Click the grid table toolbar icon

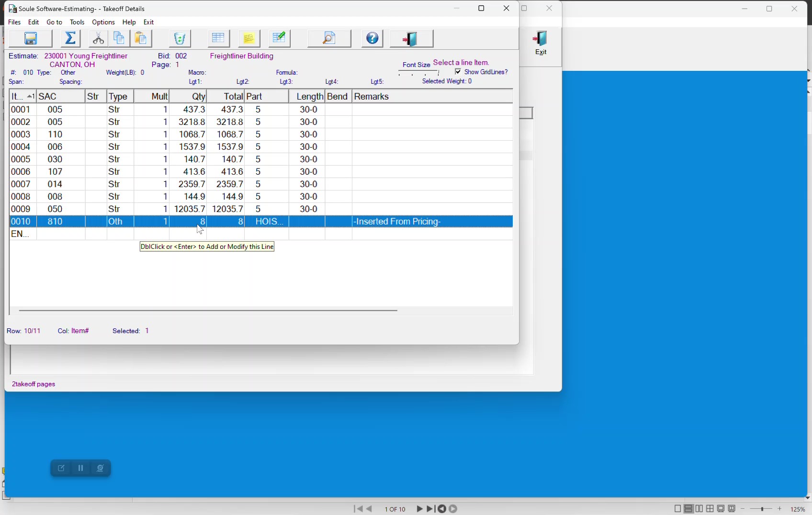pos(219,39)
